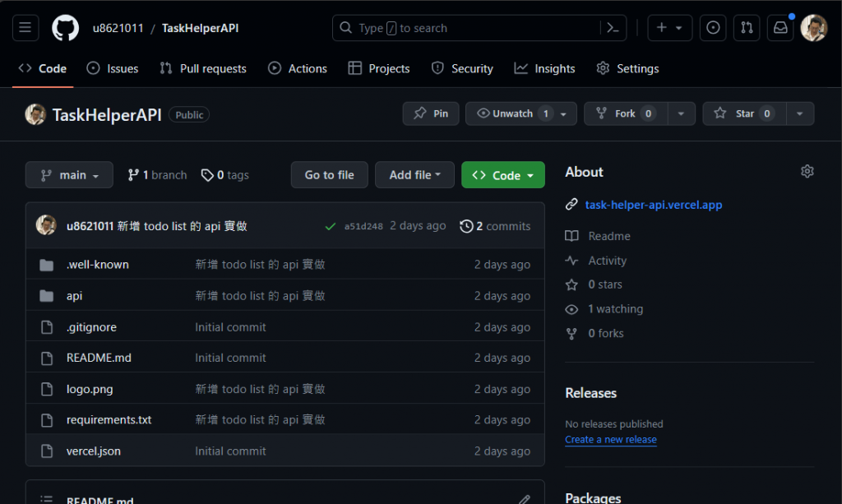Click TaskHelperAPI repo name in header breadcrumb
The height and width of the screenshot is (504, 842).
click(201, 28)
